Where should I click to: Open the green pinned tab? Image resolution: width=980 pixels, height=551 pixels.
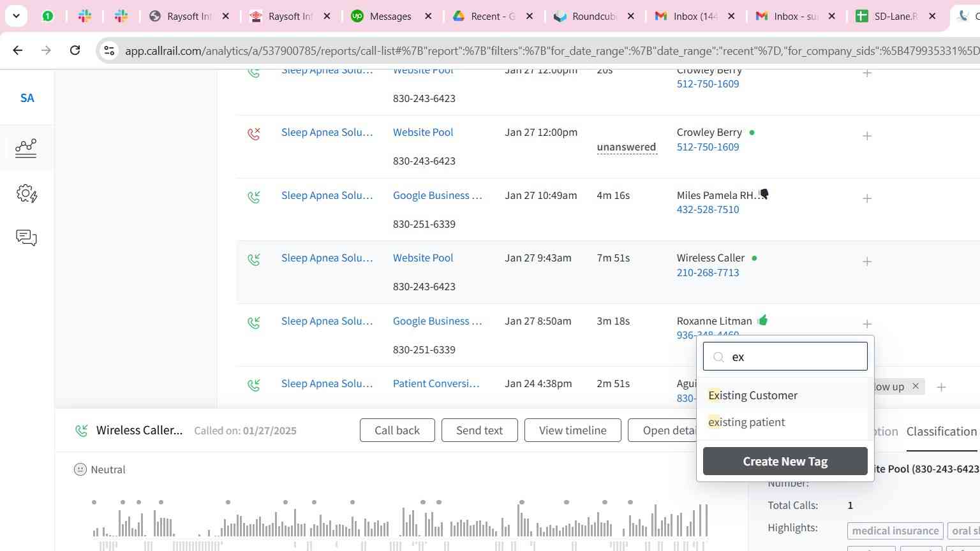click(x=48, y=16)
